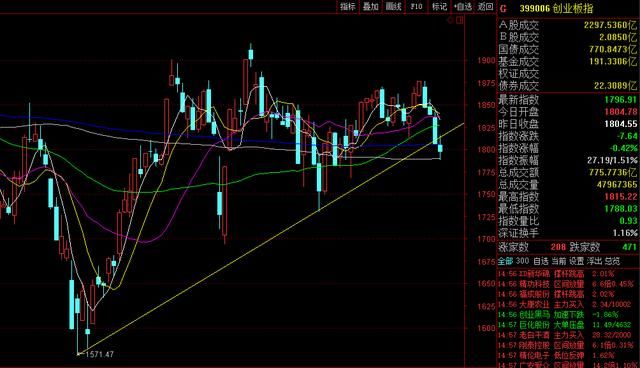The width and height of the screenshot is (640, 368).
Task: Click the 叠加 overlay toolbar button
Action: [x=371, y=7]
